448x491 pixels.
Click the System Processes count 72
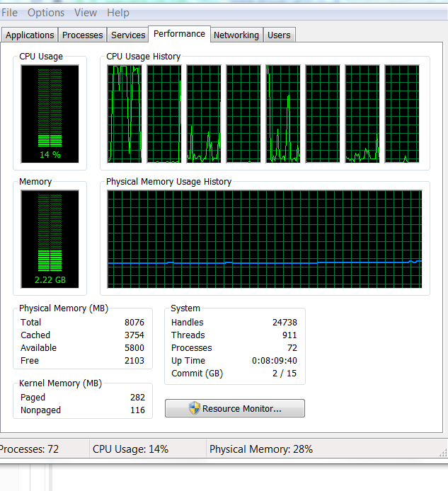[292, 348]
